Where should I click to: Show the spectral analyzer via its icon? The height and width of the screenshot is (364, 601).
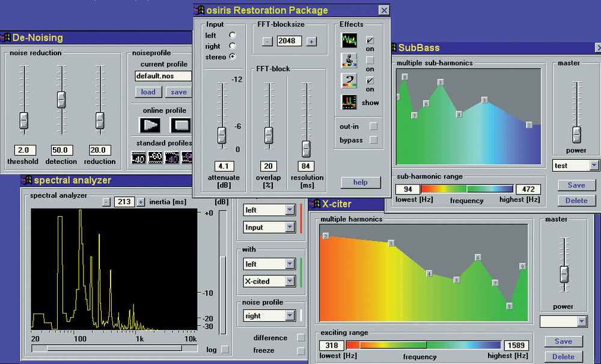coord(349,102)
